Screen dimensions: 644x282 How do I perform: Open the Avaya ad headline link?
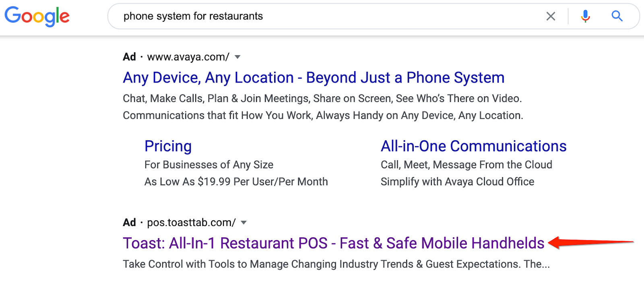point(314,78)
